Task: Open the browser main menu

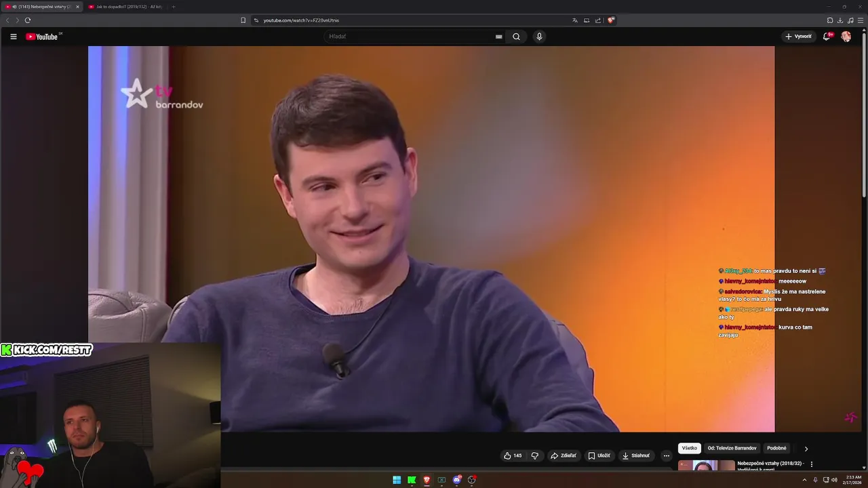Action: 861,20
